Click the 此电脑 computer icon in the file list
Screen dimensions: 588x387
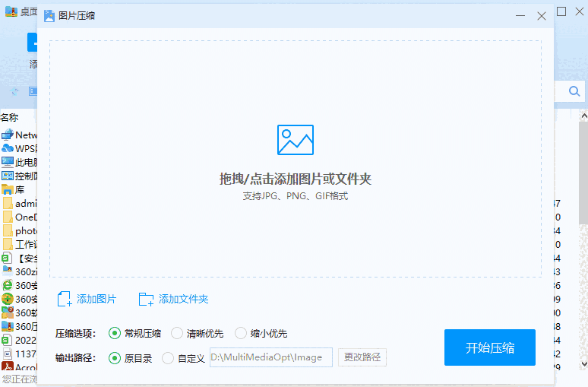(7, 162)
